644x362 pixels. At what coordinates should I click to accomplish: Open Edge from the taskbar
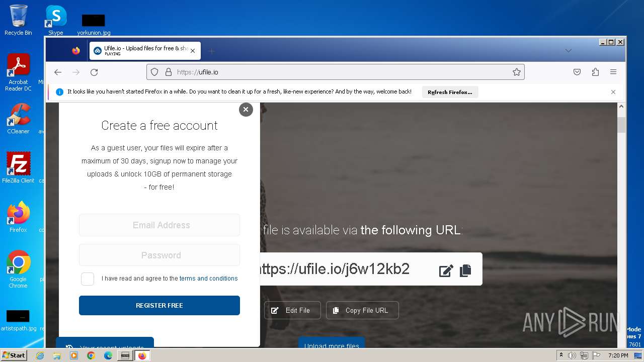108,355
